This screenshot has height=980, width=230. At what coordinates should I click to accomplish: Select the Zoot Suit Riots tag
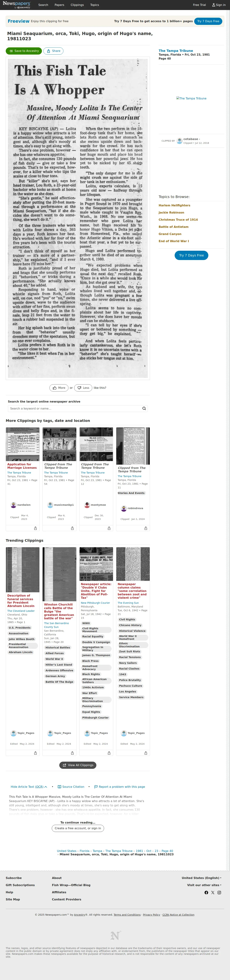130,651
